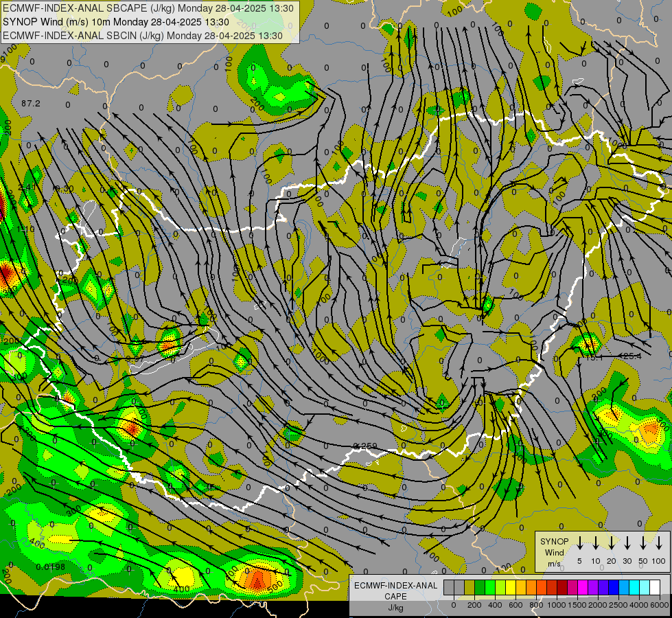Pick the pure yellow CAPE legend swatch
The width and height of the screenshot is (672, 618).
tap(511, 587)
